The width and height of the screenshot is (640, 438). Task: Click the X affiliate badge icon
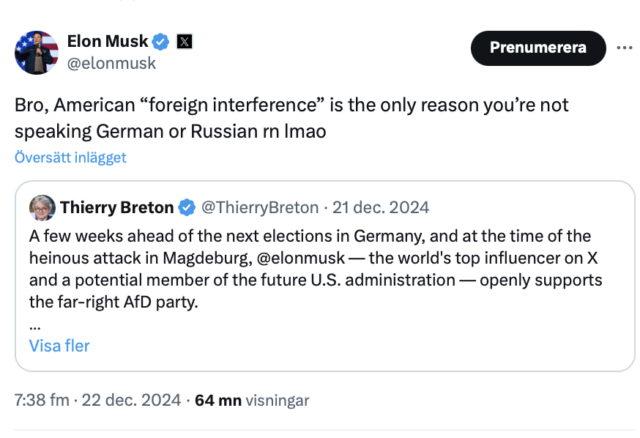click(185, 41)
